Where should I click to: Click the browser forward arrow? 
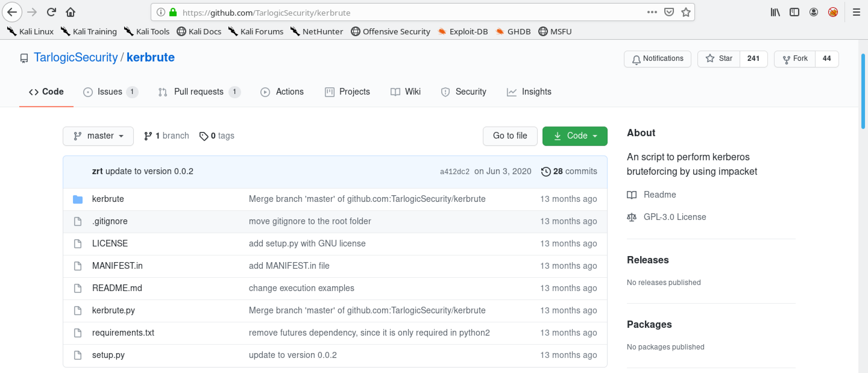pyautogui.click(x=32, y=12)
